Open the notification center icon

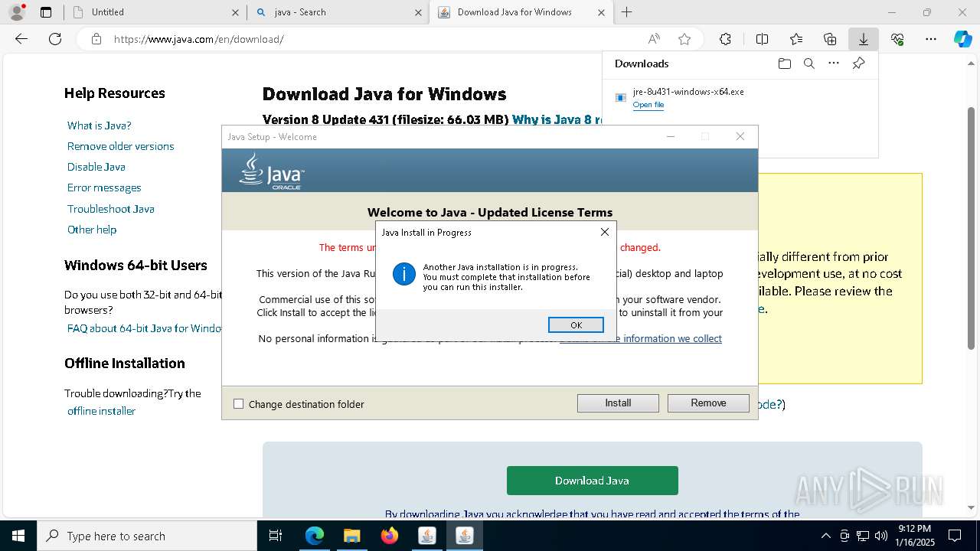coord(955,536)
